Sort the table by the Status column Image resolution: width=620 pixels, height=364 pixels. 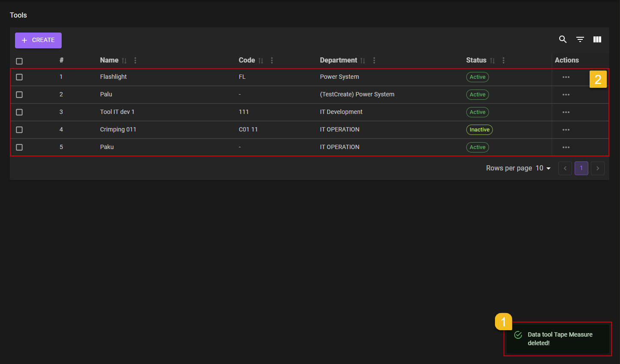[x=492, y=60]
